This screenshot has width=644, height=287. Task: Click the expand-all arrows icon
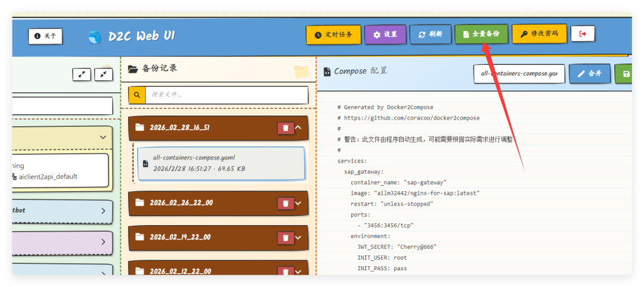82,74
